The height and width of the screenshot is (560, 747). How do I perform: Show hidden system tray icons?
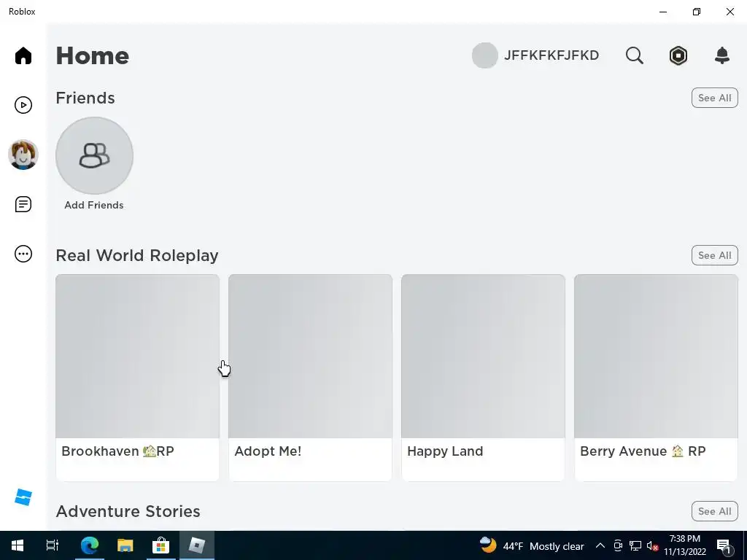click(600, 545)
